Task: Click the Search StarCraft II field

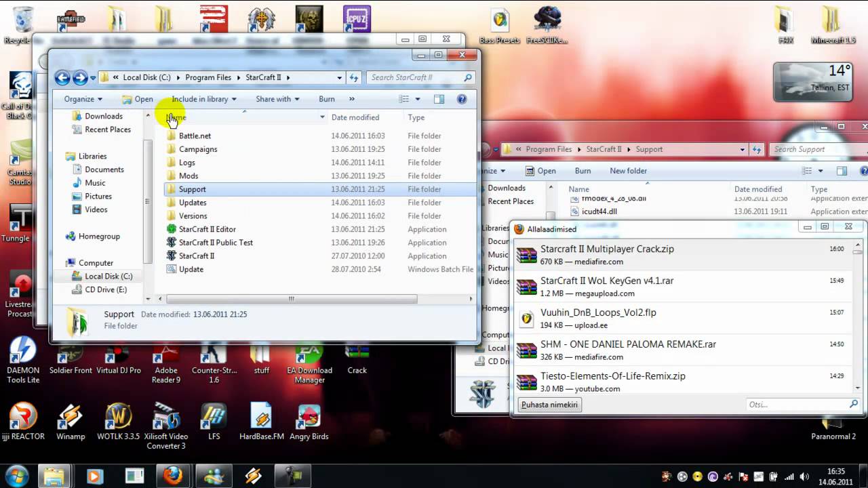Action: (420, 78)
